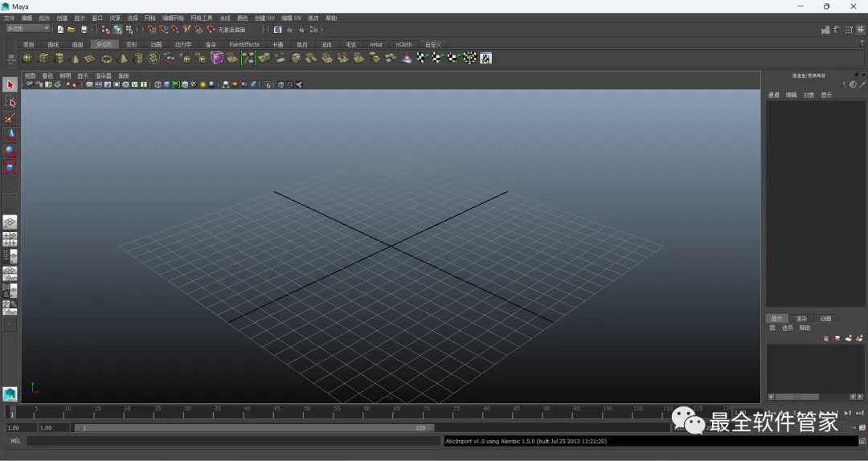
Task: Toggle the viewport grid display icon
Action: [x=90, y=84]
